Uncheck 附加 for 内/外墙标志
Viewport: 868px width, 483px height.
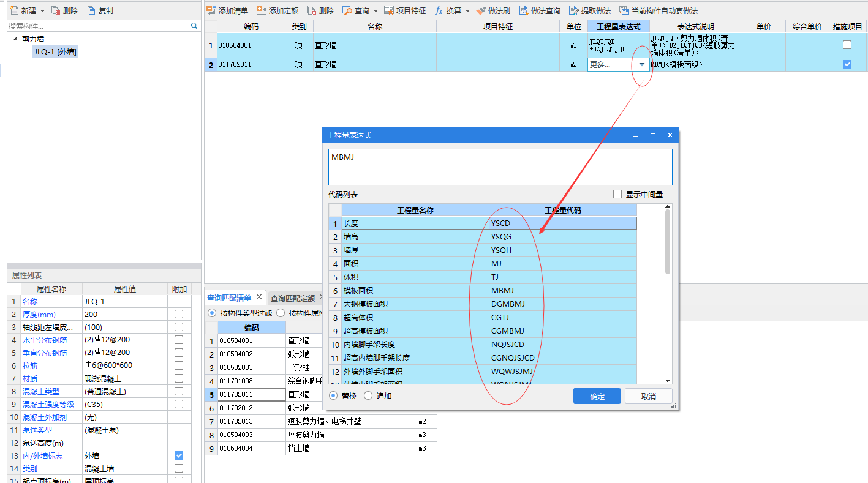(x=179, y=455)
